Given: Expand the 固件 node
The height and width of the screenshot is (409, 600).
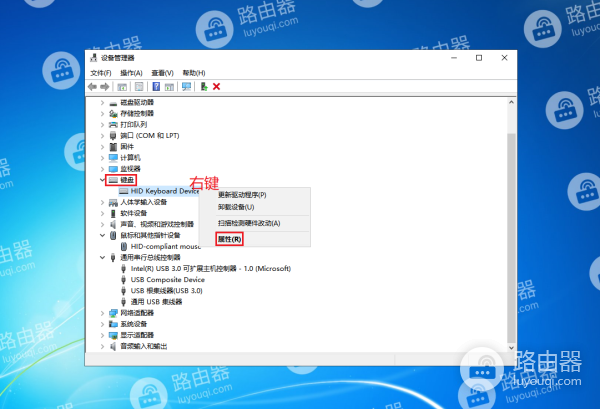Looking at the screenshot, I should click(102, 147).
